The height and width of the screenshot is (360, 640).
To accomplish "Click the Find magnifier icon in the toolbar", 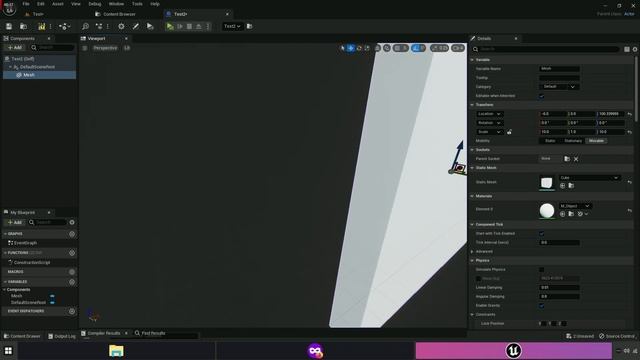I will (x=85, y=26).
